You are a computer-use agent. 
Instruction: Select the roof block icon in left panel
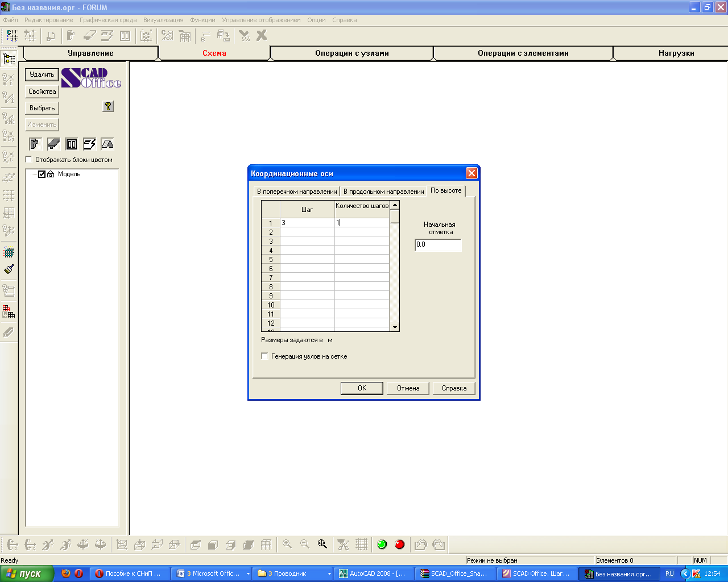(107, 144)
